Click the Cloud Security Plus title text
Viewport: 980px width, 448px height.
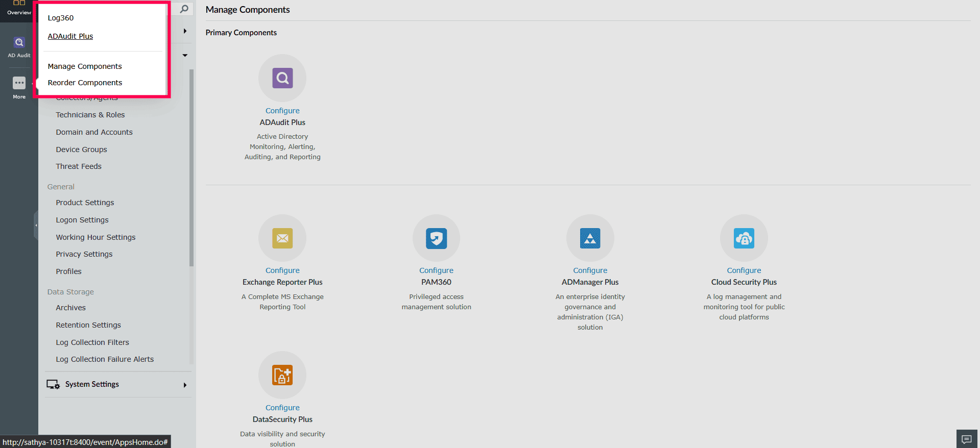click(x=744, y=282)
